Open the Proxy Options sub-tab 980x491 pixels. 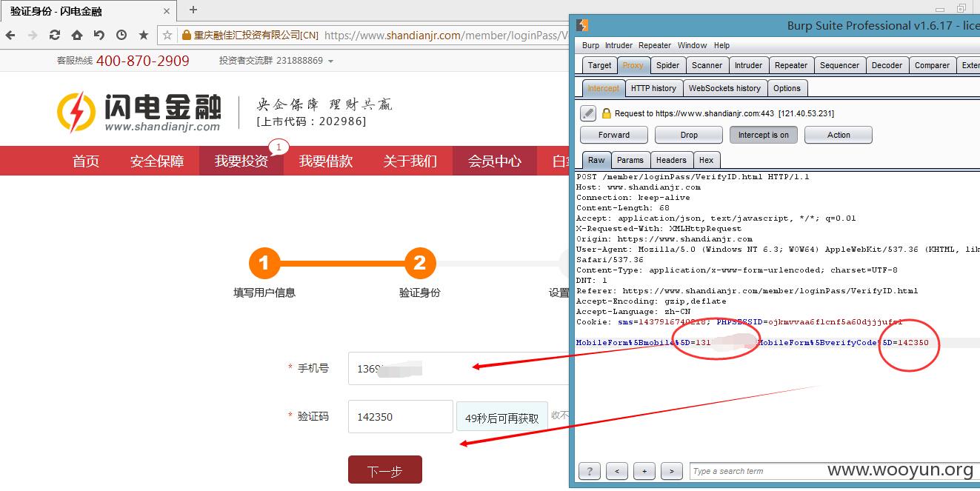(x=787, y=88)
